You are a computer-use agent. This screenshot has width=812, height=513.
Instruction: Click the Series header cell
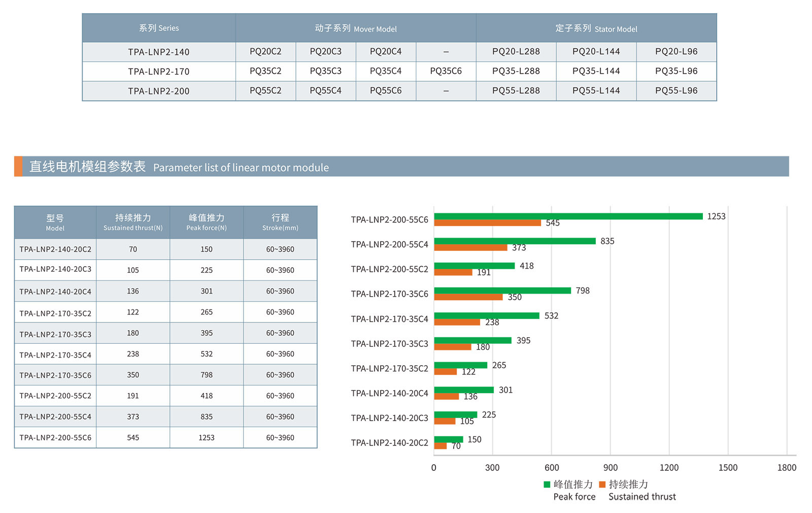158,28
